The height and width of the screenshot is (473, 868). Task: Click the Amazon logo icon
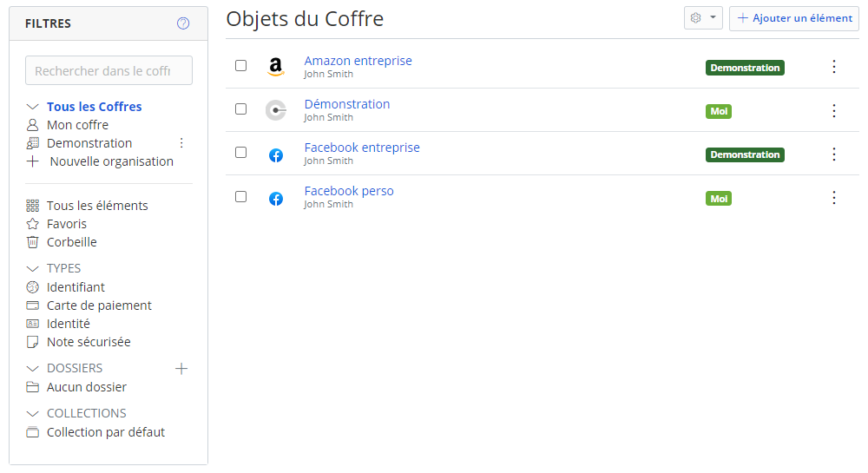coord(276,67)
